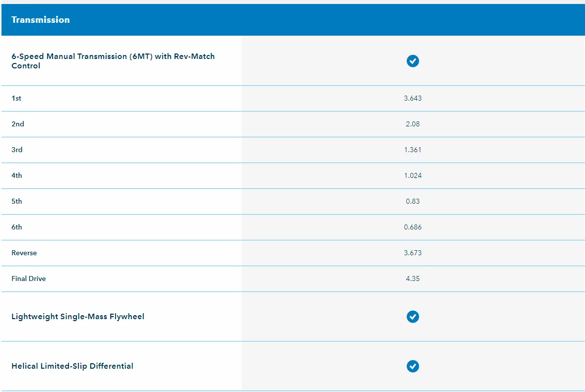Click the Final Drive row label

click(29, 279)
